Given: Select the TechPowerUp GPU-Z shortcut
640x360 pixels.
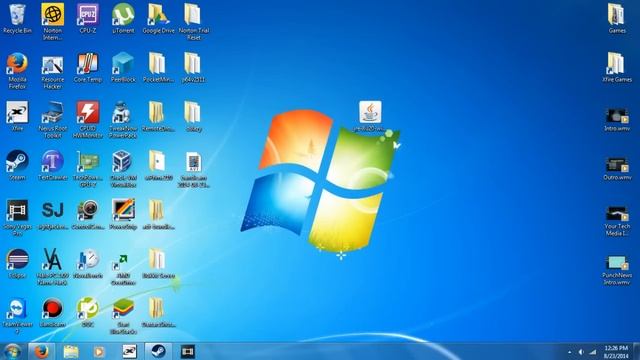Looking at the screenshot, I should [88, 168].
